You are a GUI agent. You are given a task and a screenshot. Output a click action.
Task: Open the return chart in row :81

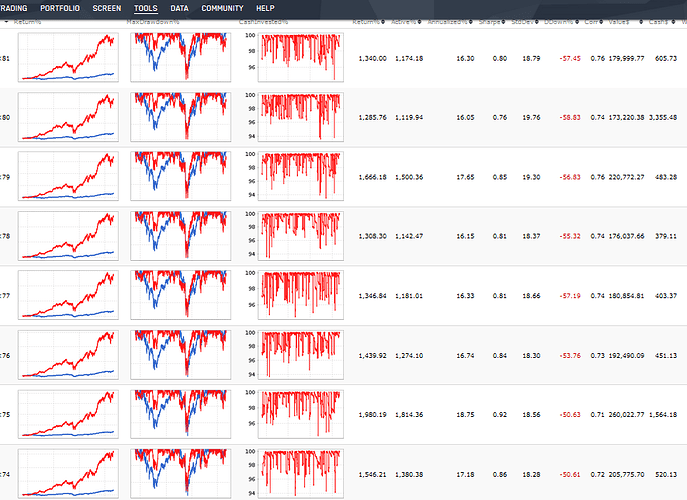pos(68,57)
